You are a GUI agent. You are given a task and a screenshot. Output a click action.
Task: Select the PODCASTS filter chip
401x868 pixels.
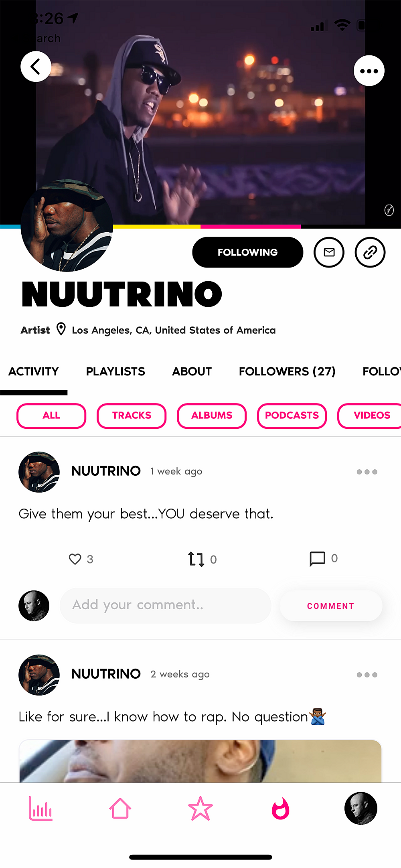[x=292, y=416]
